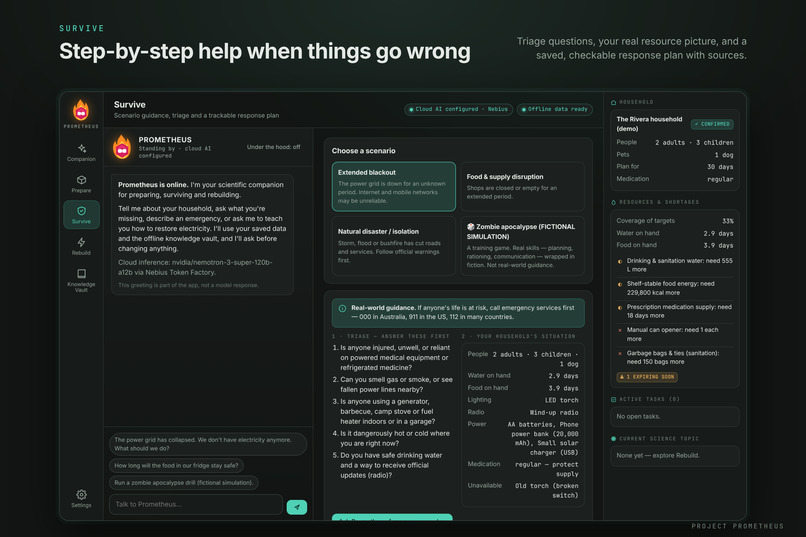Click the X icon beside Manual can opener
Image resolution: width=806 pixels, height=537 pixels.
(x=620, y=330)
